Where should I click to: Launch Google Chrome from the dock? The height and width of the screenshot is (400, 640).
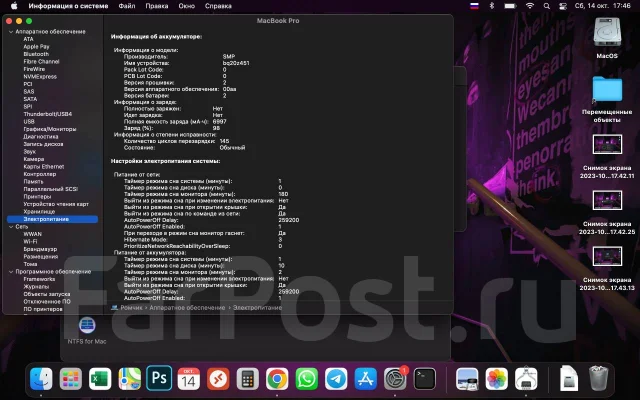coord(277,378)
